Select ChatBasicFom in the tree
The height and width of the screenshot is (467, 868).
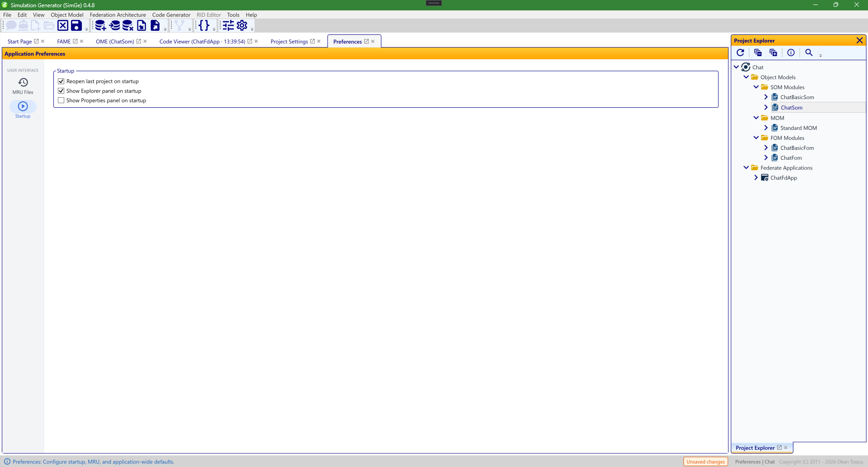point(797,148)
